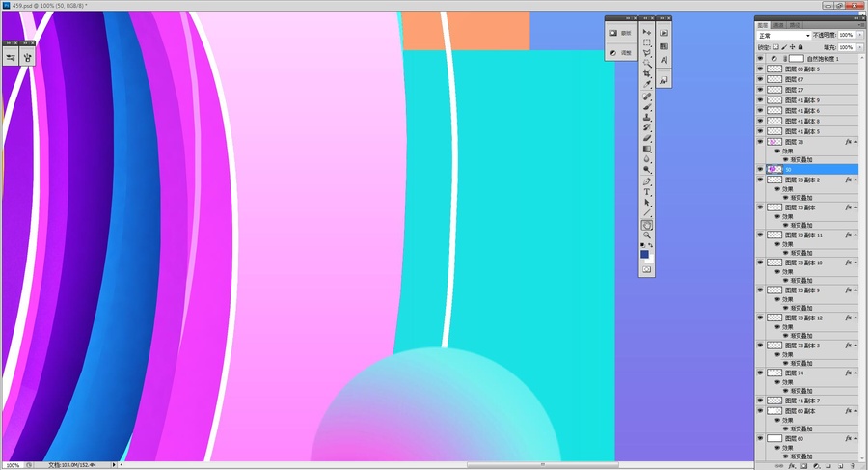The width and height of the screenshot is (868, 470).
Task: Select the Eyedropper tool
Action: coord(646,85)
